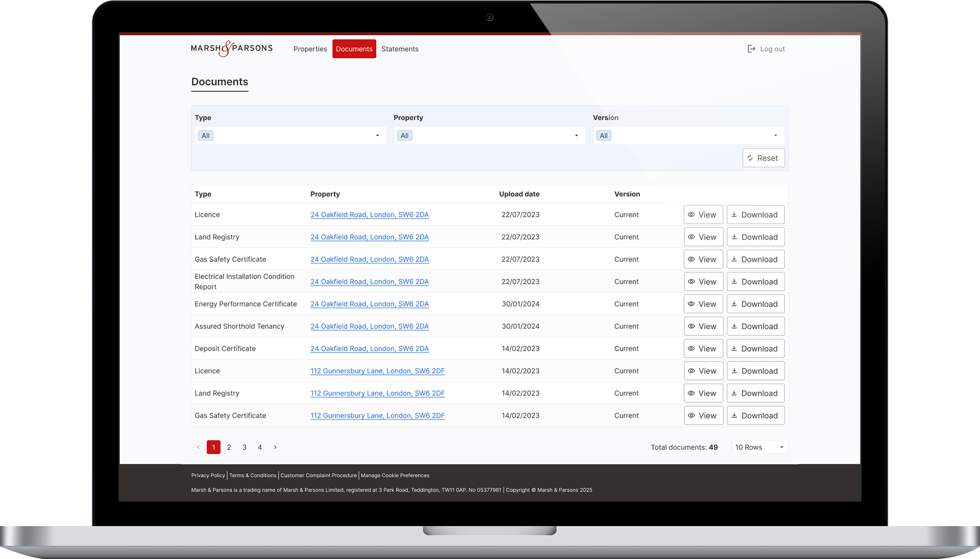View the Assured Shorthold Tenancy document
The height and width of the screenshot is (559, 980).
point(703,327)
